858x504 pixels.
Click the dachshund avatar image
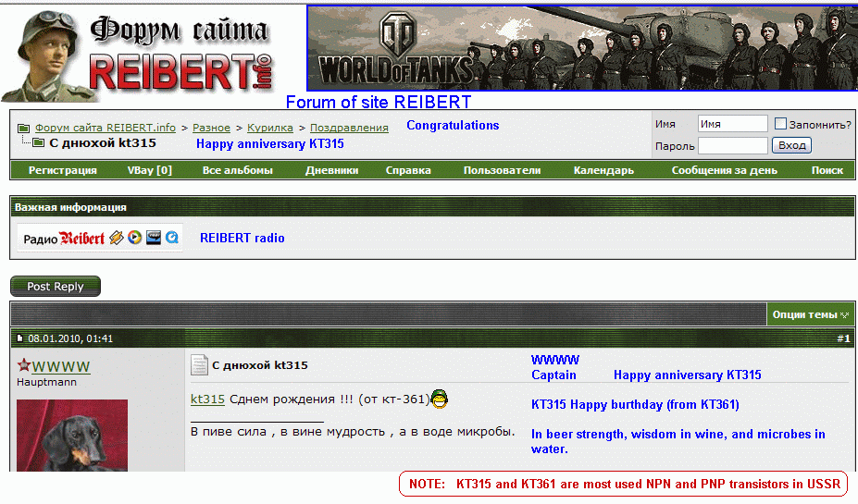(72, 436)
